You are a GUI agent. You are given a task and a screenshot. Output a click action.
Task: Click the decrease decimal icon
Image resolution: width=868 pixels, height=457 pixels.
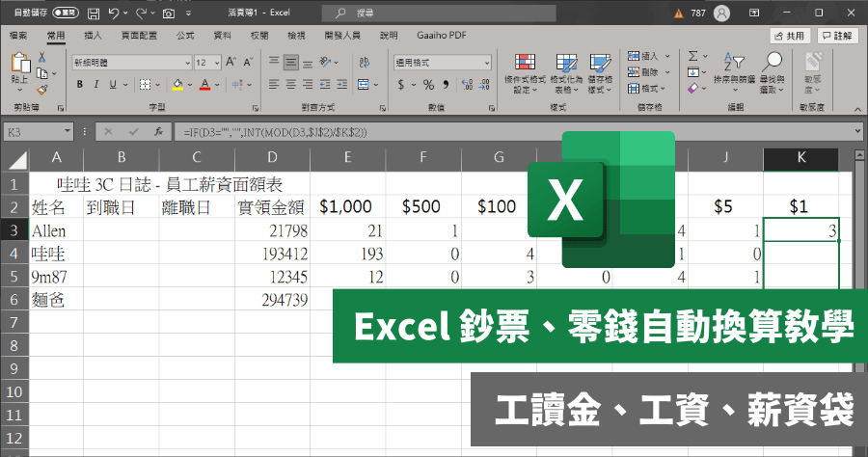click(484, 85)
